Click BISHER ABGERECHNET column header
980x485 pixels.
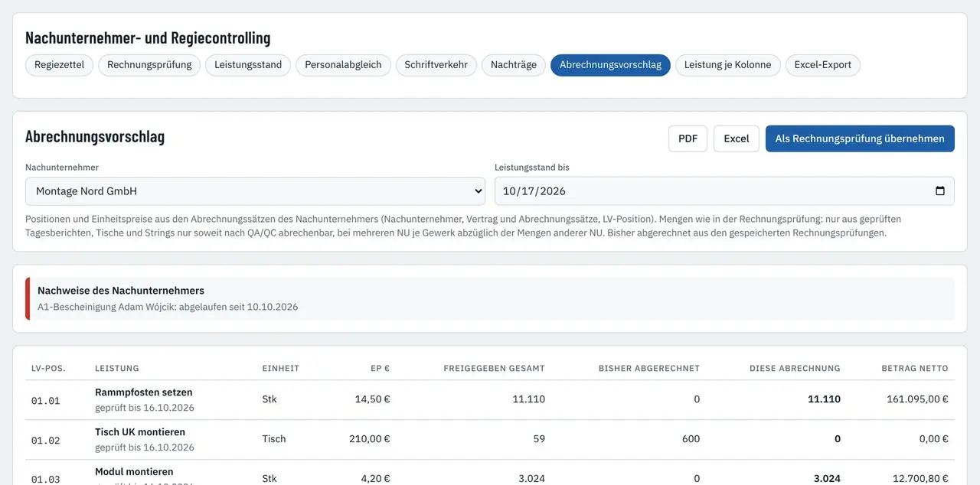point(649,368)
